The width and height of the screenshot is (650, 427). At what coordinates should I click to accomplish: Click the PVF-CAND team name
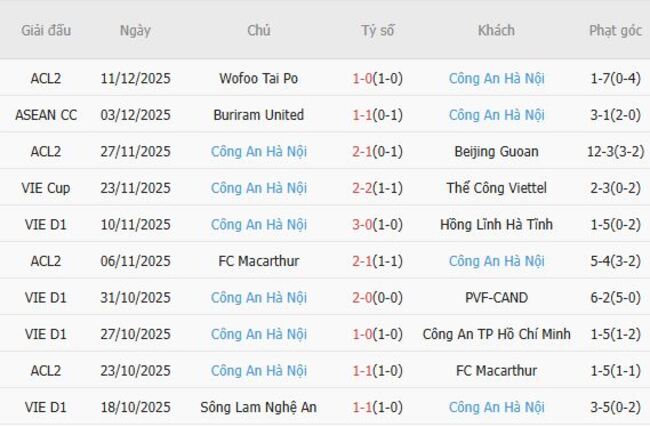(x=496, y=298)
